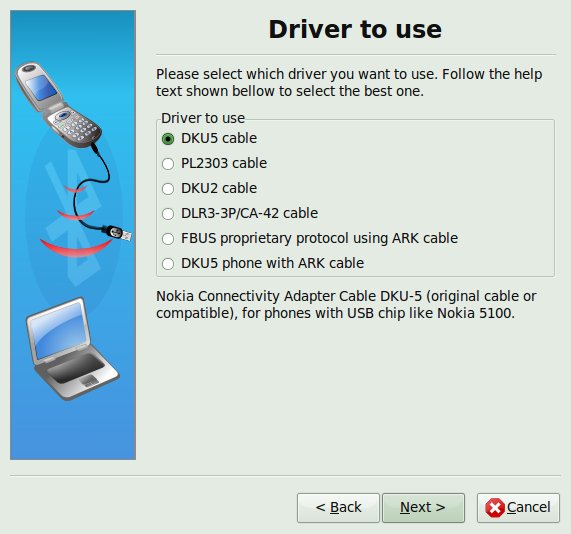Screen dimensions: 571x534
Task: Click the red X icon on Cancel
Action: (x=495, y=508)
